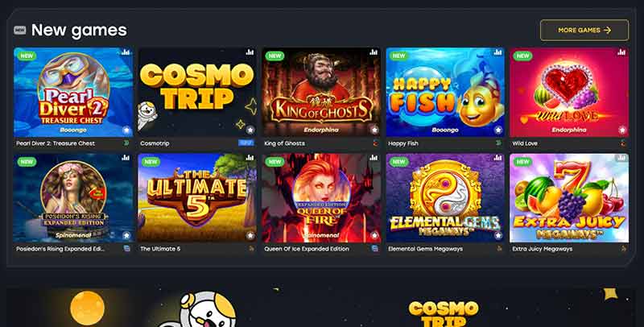Open stats bars icon on King of Ghosts
Screen dimensions: 644x327
[374, 52]
